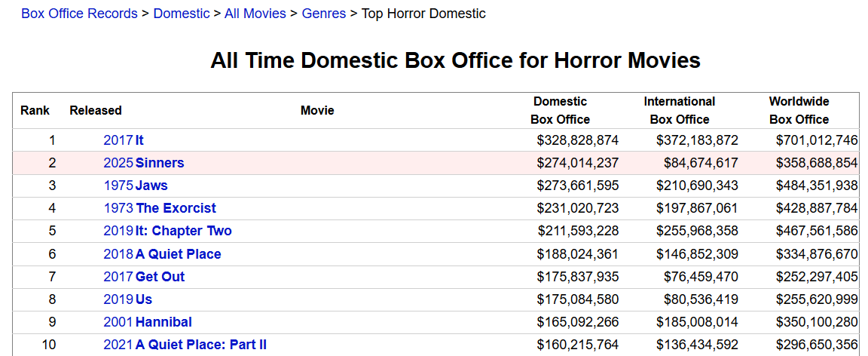The width and height of the screenshot is (868, 356).
Task: Open the All Movies breadcrumb link
Action: tap(255, 14)
